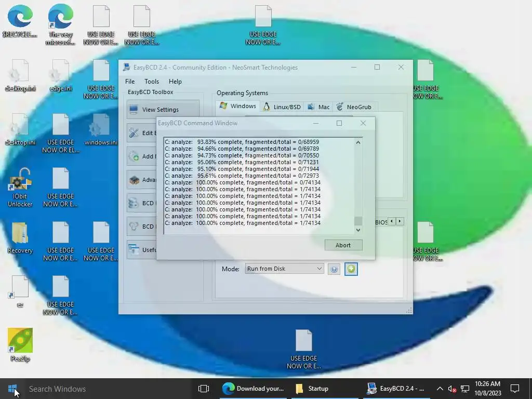Click the help icon next to Mode dropdown
Viewport: 532px width, 399px height.
tap(334, 269)
